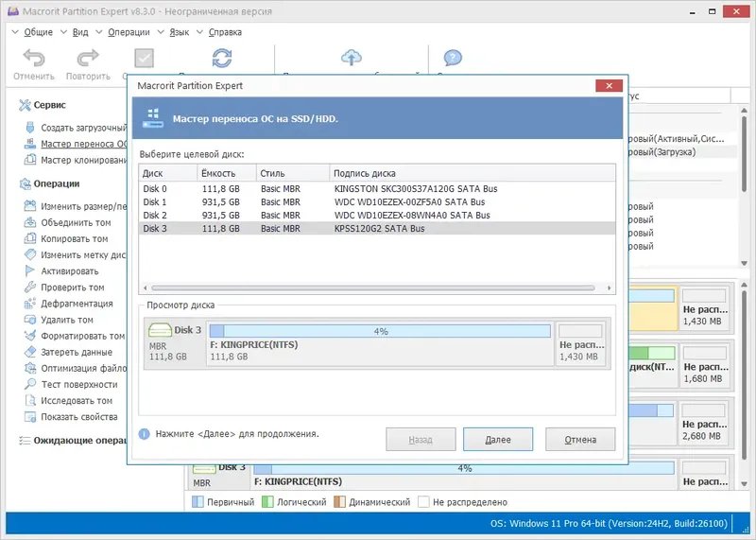Image resolution: width=756 pixels, height=540 pixels.
Task: Click the 1,430 MB unallocated block in dialog
Action: [580, 342]
